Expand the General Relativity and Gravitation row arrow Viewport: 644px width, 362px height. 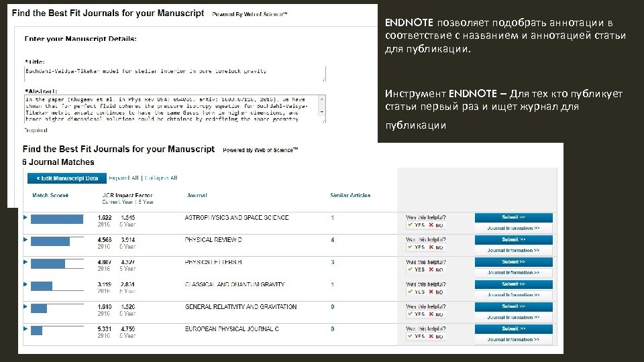coord(25,306)
